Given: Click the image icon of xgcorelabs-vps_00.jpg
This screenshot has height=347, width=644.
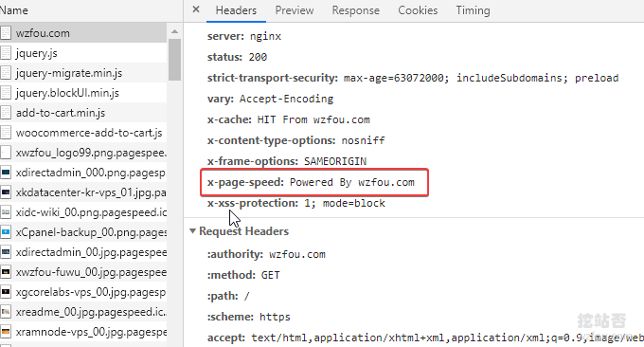Looking at the screenshot, I should [6, 292].
